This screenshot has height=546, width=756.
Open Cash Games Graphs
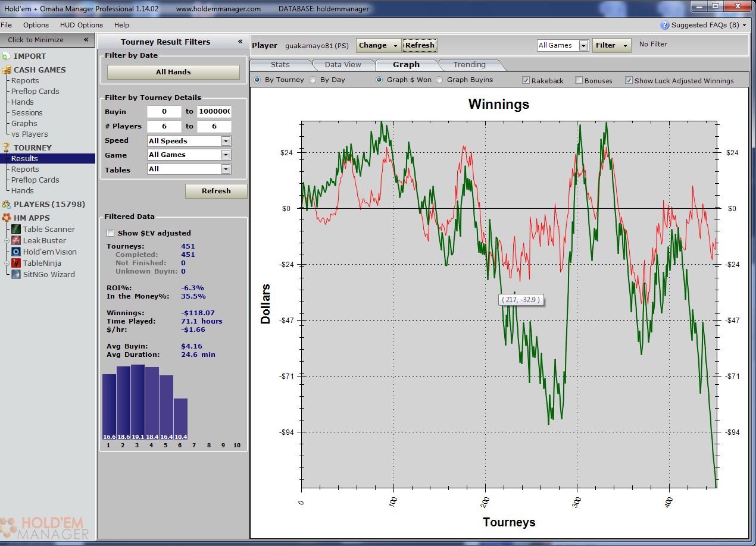tap(24, 124)
